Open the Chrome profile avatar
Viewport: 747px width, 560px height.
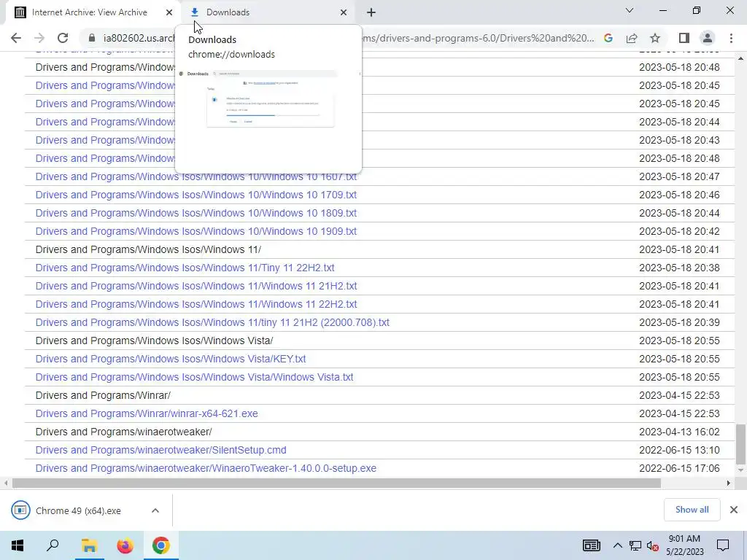coord(708,38)
